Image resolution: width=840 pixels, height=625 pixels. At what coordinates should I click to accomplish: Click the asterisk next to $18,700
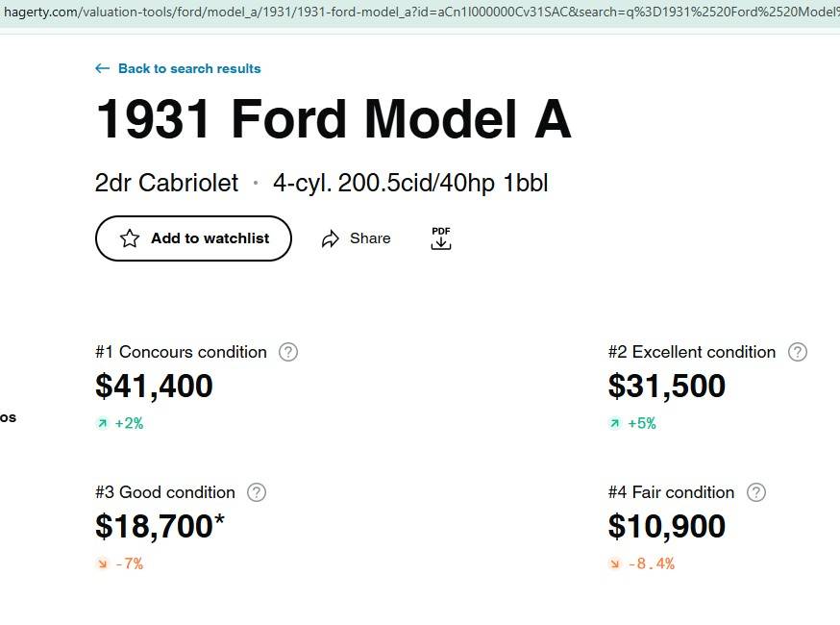[x=221, y=519]
